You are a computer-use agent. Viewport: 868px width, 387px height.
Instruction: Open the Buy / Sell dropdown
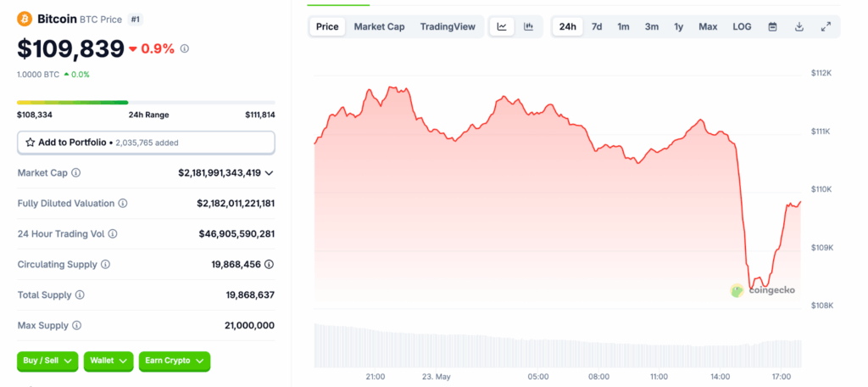(x=47, y=361)
